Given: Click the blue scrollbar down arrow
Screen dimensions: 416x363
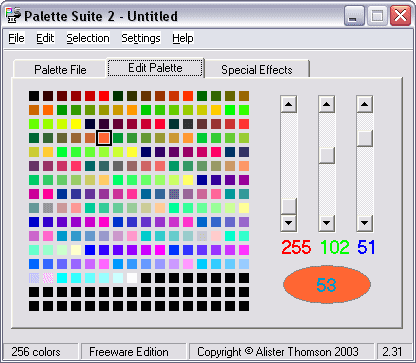Looking at the screenshot, I should [x=365, y=223].
